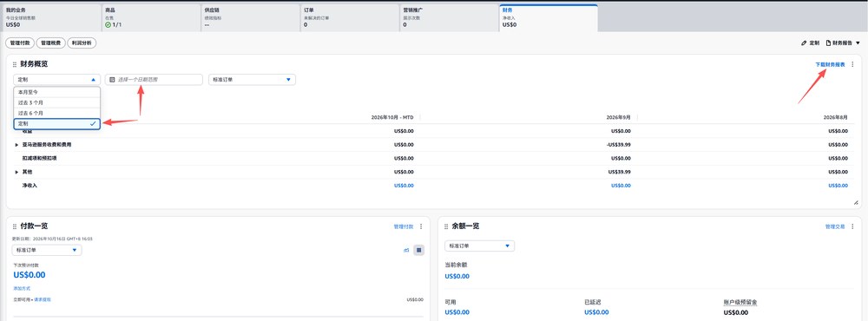868x321 pixels.
Task: Click the 账户级预留金 label
Action: (740, 302)
